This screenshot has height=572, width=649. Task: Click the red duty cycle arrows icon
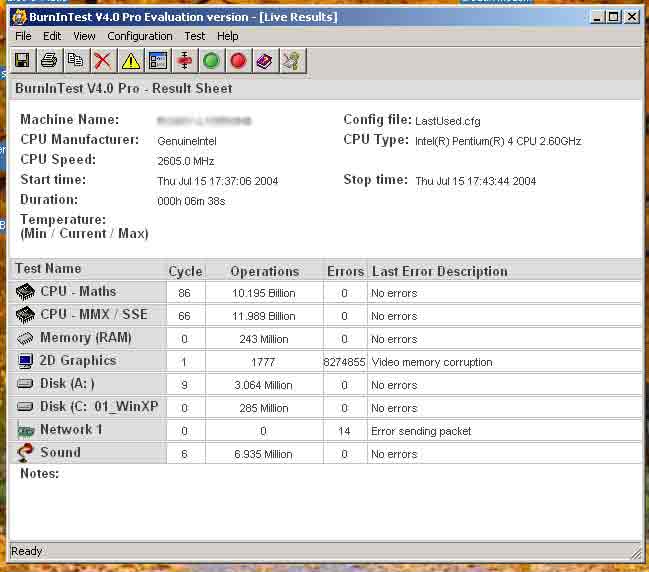[185, 61]
